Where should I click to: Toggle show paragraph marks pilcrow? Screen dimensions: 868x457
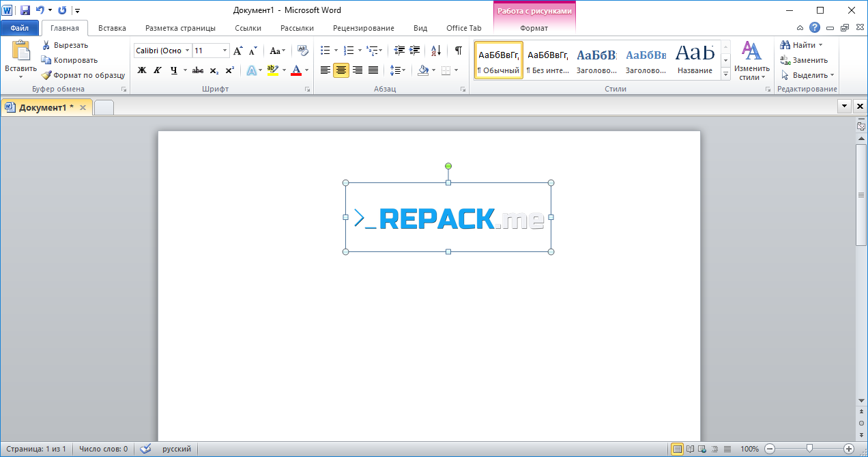[459, 51]
